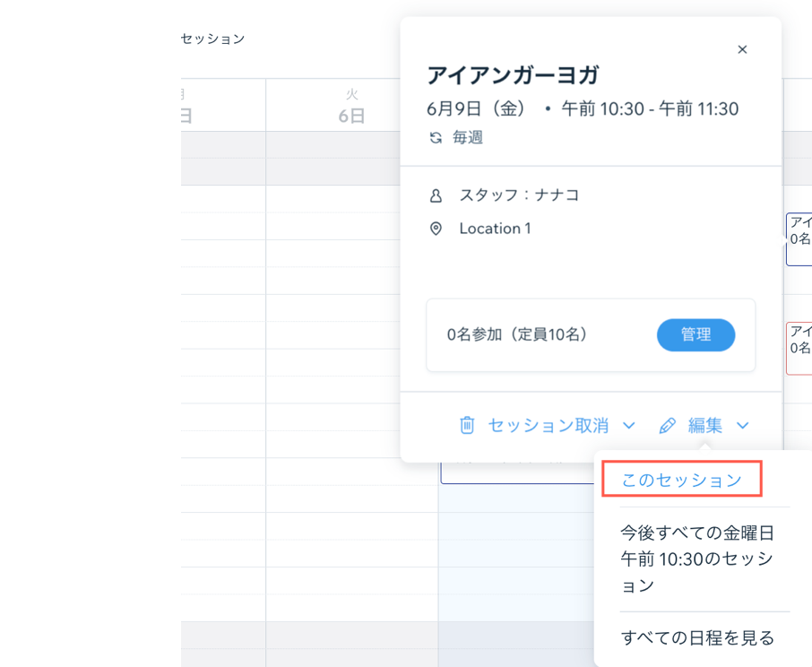Click the trash icon beside セッション取消

[x=467, y=426]
